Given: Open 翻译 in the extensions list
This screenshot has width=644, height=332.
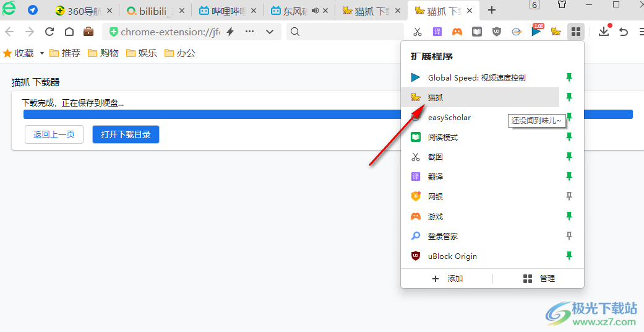Looking at the screenshot, I should coord(479,177).
